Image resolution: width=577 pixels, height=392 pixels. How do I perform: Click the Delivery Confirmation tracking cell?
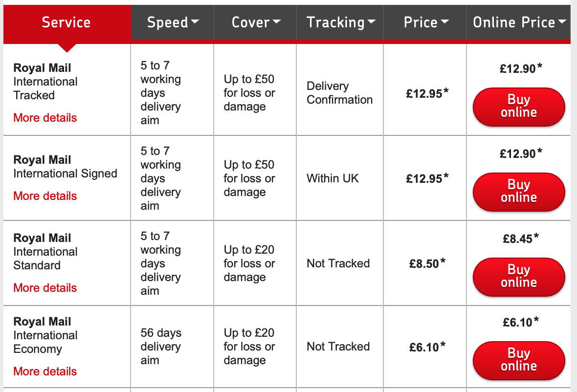click(339, 93)
